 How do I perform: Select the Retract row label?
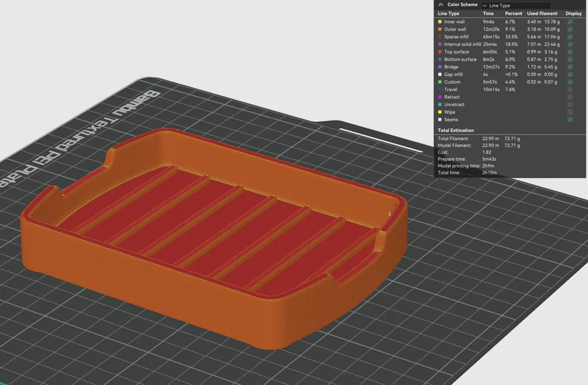point(452,97)
